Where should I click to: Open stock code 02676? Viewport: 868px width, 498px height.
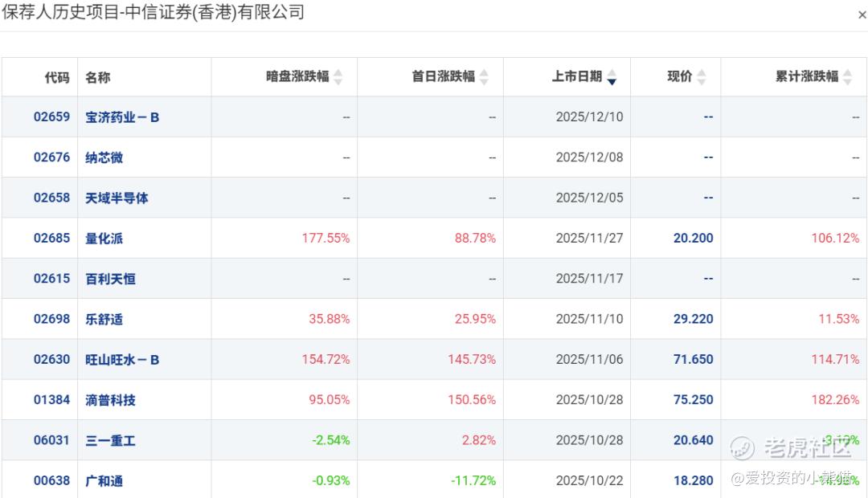click(51, 157)
